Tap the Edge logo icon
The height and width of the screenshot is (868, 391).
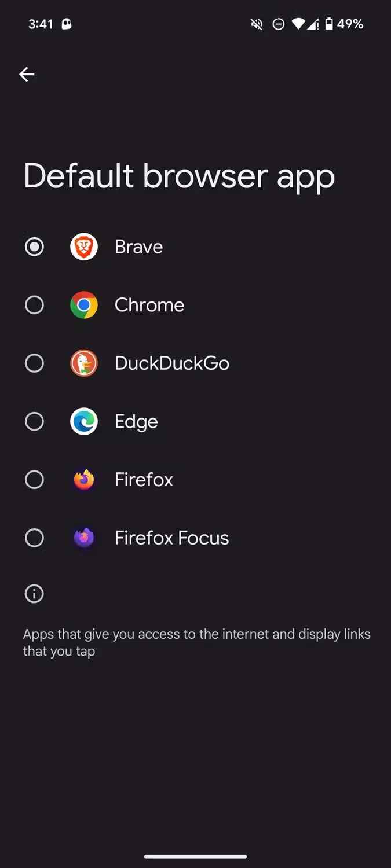84,421
